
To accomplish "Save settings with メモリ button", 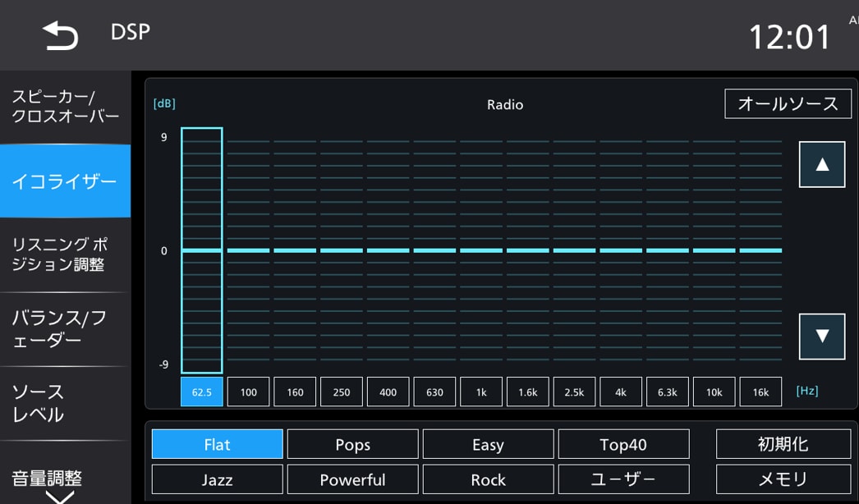I will pyautogui.click(x=783, y=479).
